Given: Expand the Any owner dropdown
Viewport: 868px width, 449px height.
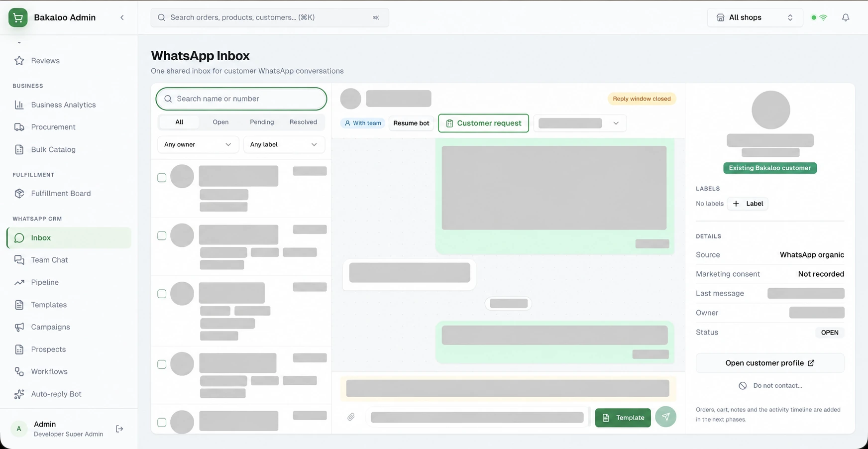Looking at the screenshot, I should pos(198,144).
